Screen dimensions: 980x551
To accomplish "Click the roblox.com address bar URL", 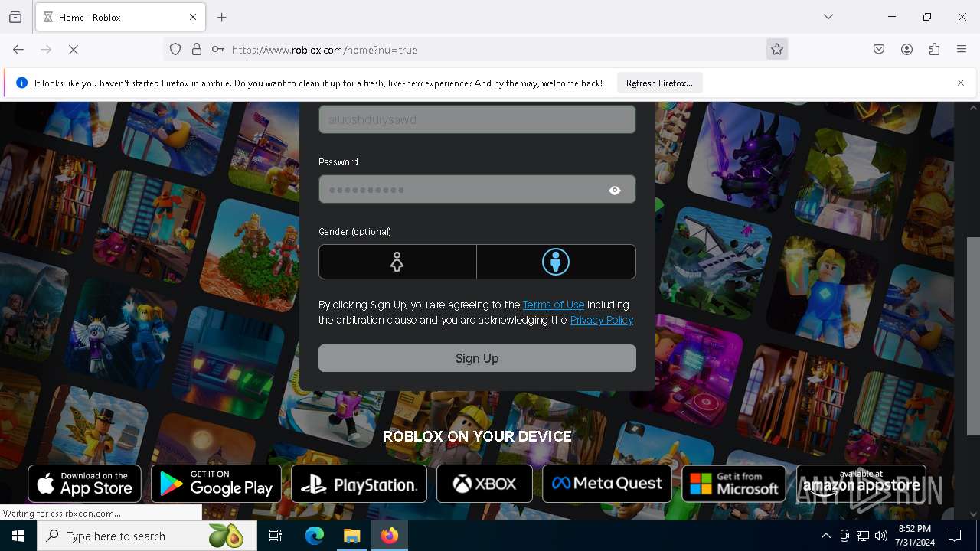I will click(325, 50).
